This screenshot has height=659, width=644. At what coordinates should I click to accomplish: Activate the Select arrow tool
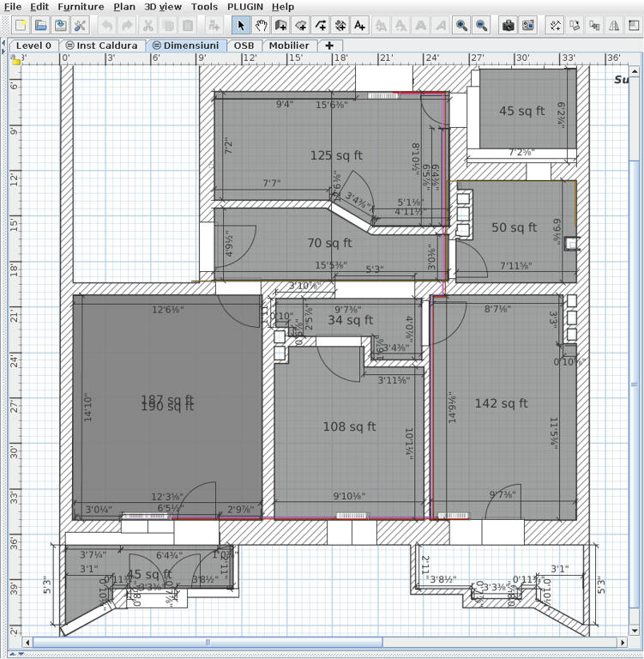[241, 26]
